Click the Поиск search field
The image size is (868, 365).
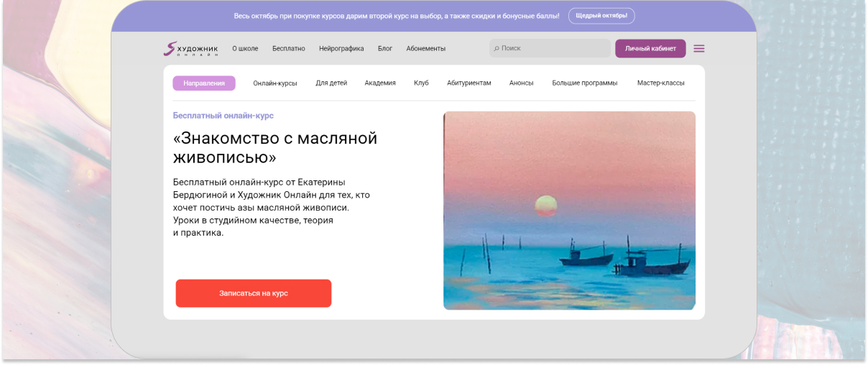pyautogui.click(x=553, y=49)
